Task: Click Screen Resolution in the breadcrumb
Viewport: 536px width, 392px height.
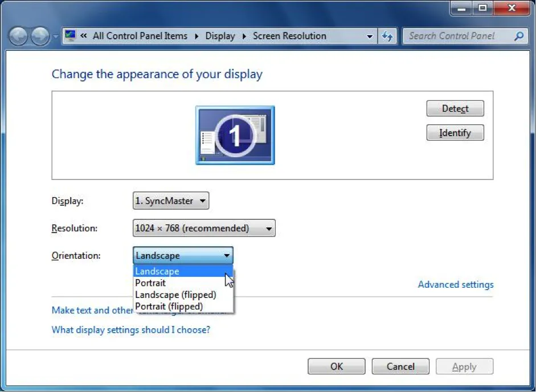Action: pos(288,36)
